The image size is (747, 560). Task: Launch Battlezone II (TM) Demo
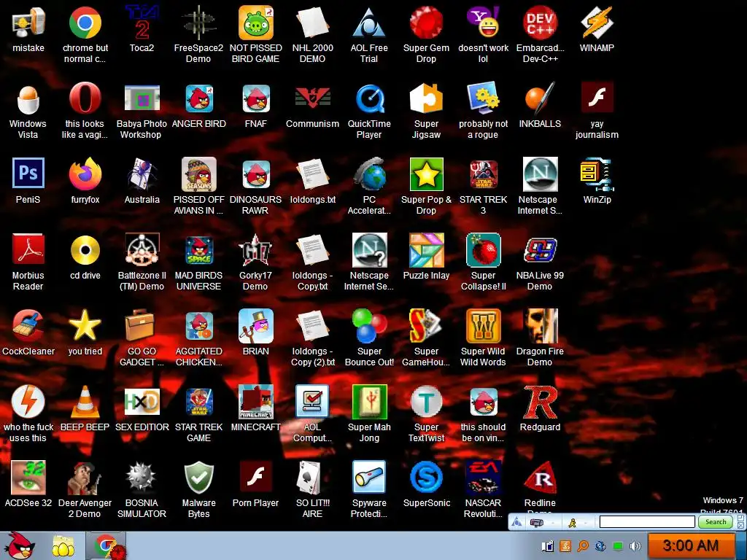click(x=142, y=250)
